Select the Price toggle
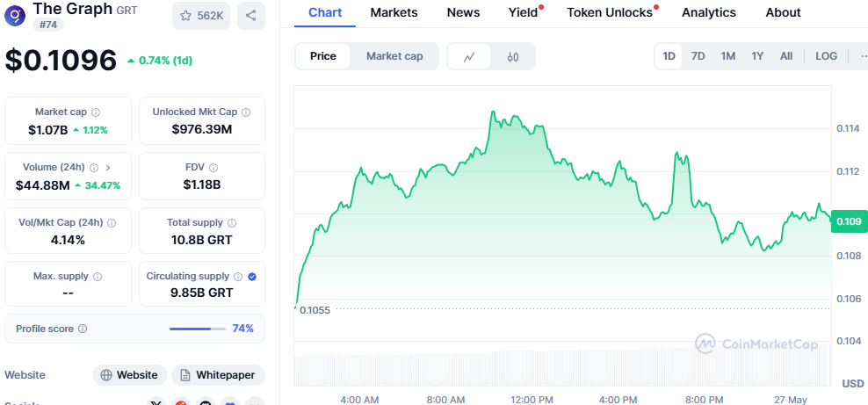This screenshot has width=868, height=405. [x=322, y=56]
